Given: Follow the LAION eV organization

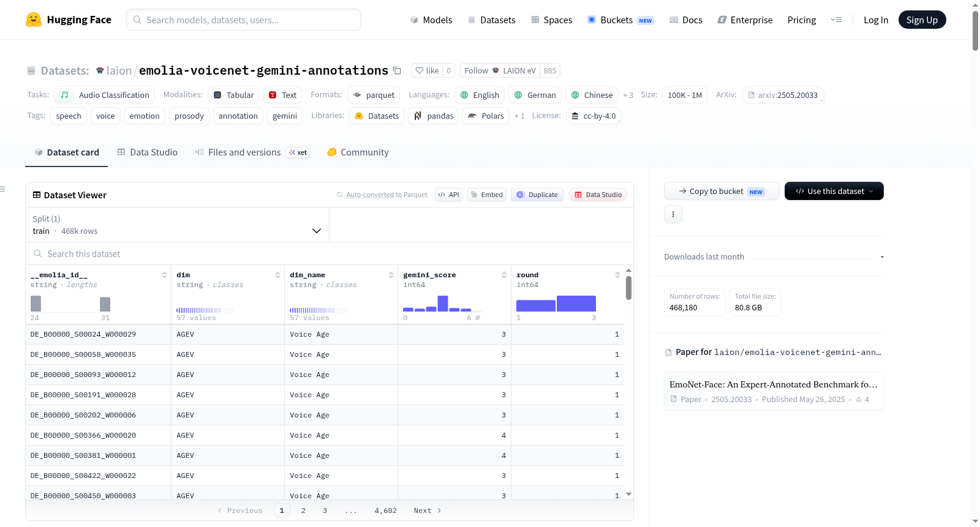Looking at the screenshot, I should [500, 70].
